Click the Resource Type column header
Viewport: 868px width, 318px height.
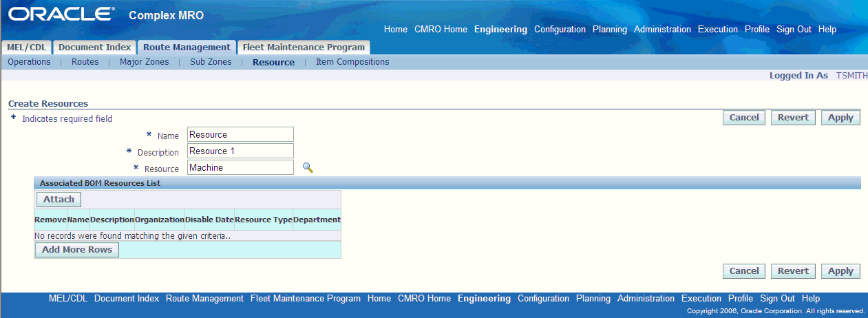pyautogui.click(x=264, y=220)
